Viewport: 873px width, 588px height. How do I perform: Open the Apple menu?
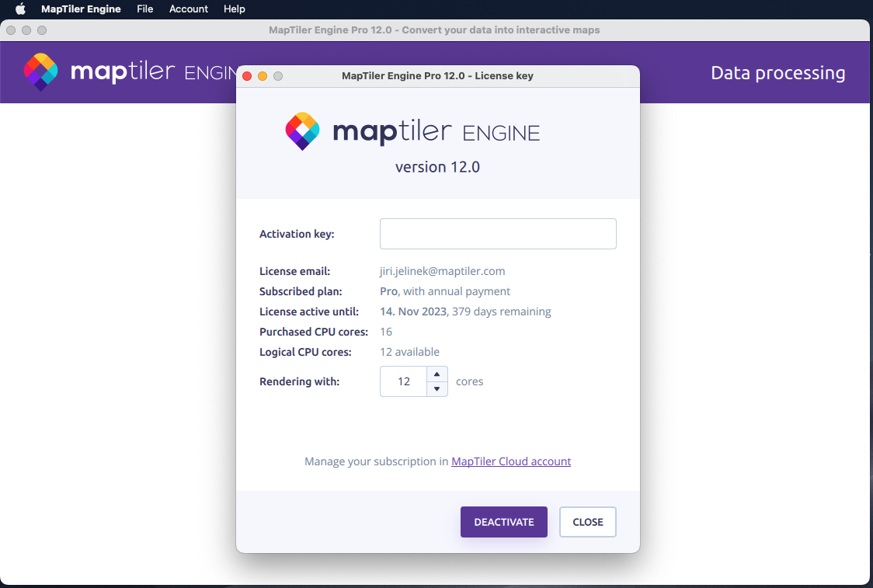coord(21,9)
